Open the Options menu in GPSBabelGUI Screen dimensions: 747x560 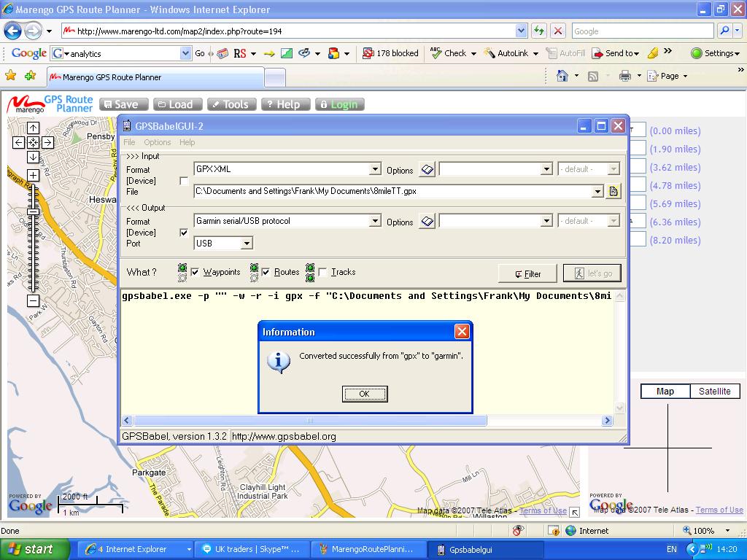tap(157, 142)
